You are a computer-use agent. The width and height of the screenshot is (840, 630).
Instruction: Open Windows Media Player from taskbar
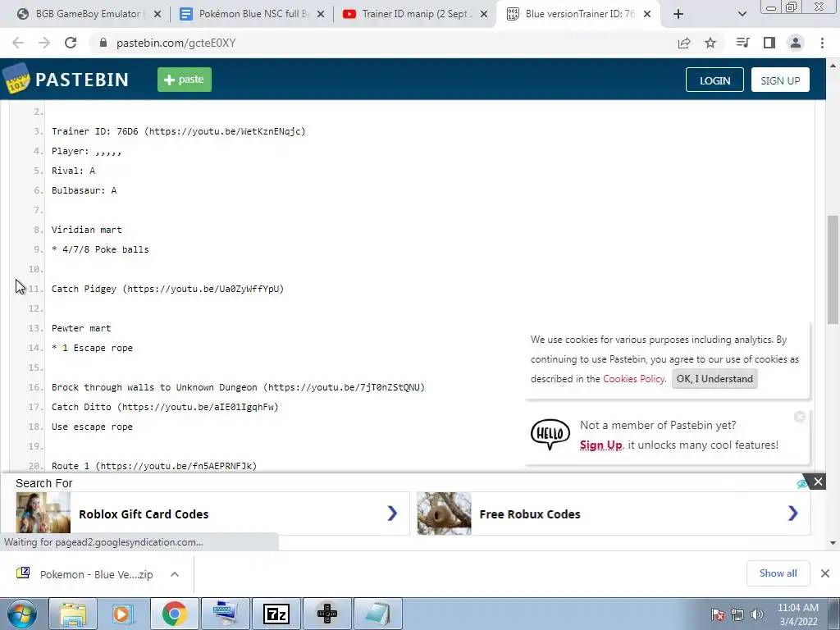click(x=123, y=614)
